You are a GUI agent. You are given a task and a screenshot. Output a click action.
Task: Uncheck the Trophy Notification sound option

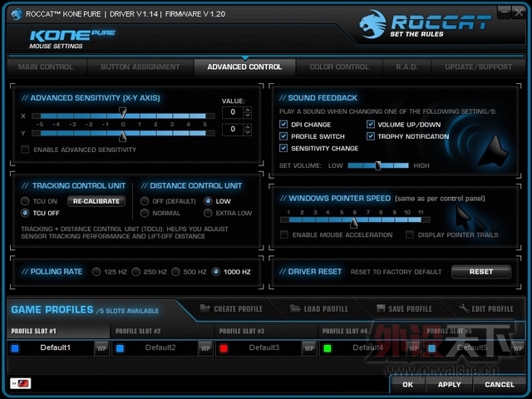(371, 136)
